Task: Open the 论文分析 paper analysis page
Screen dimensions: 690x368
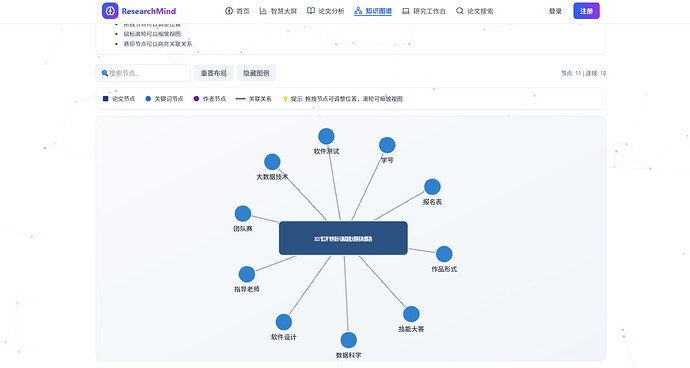Action: click(x=326, y=11)
